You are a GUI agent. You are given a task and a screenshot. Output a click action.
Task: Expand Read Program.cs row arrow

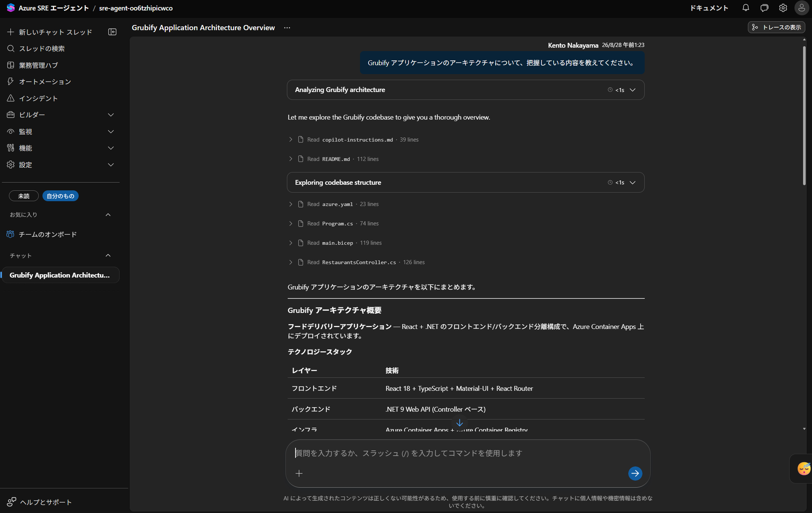tap(291, 224)
